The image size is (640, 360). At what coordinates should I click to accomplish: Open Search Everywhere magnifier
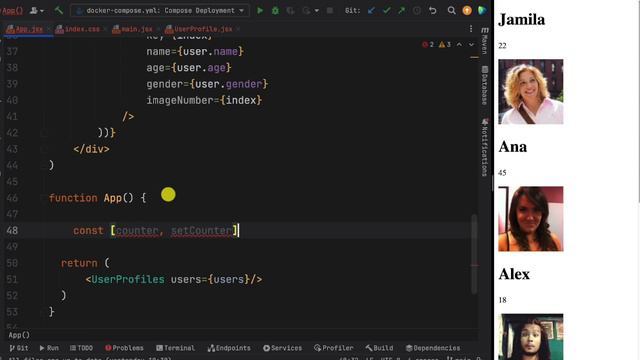451,10
